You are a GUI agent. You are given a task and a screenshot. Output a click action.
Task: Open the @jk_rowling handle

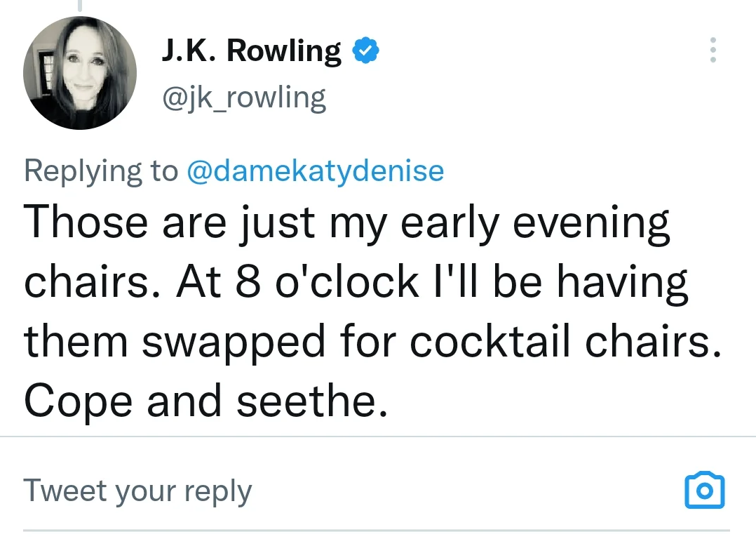[x=244, y=98]
